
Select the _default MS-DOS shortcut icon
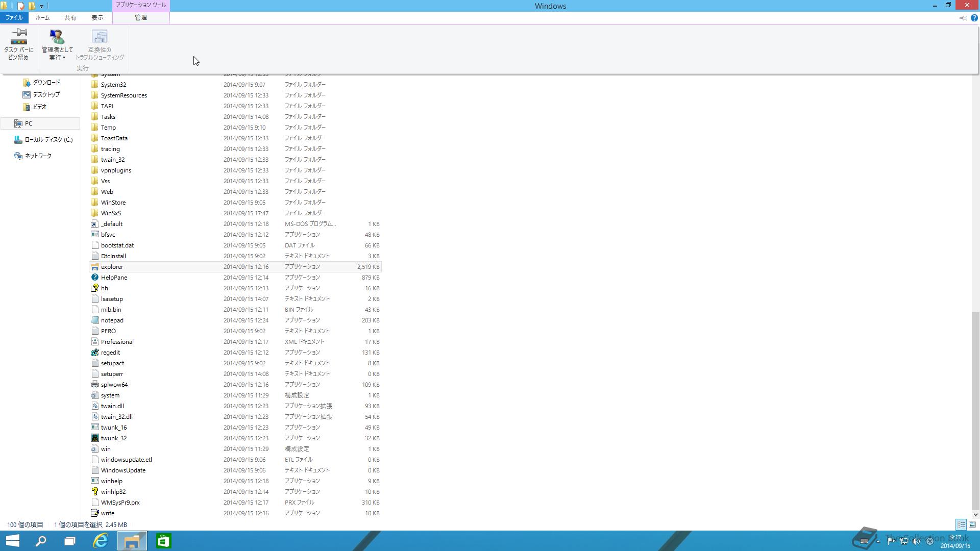point(94,224)
